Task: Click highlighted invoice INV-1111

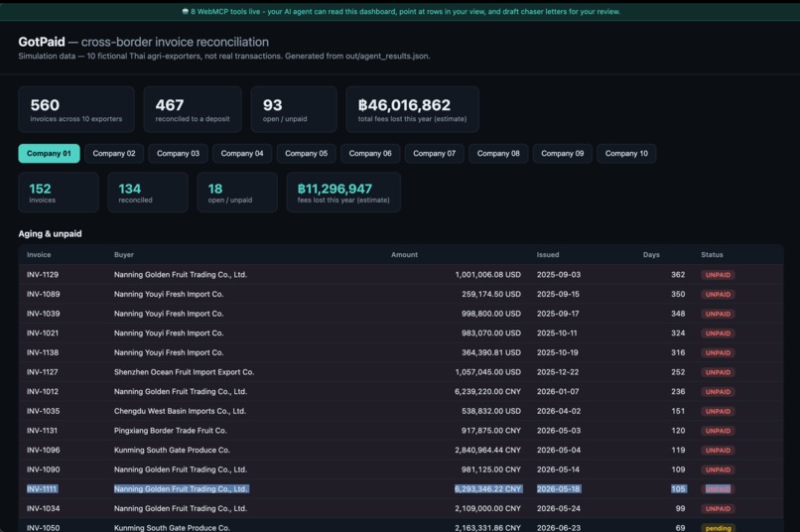Action: (42, 488)
